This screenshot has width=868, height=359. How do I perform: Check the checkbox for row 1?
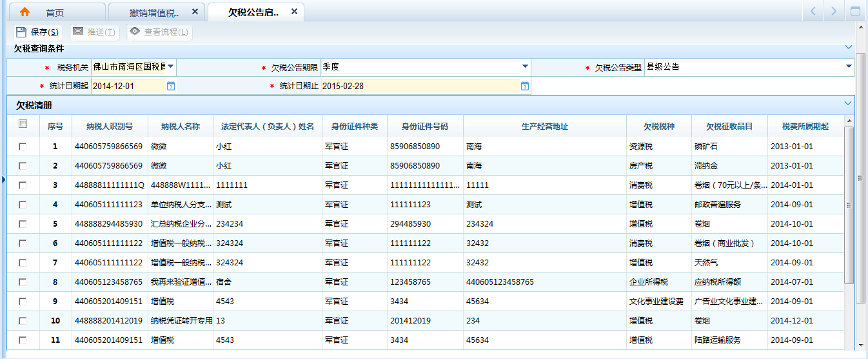coord(23,147)
